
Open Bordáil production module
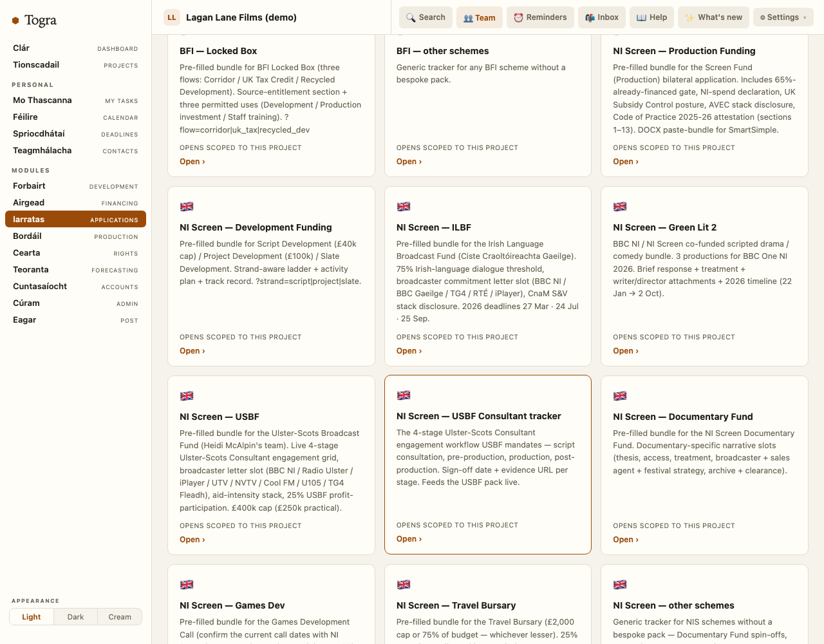[75, 236]
